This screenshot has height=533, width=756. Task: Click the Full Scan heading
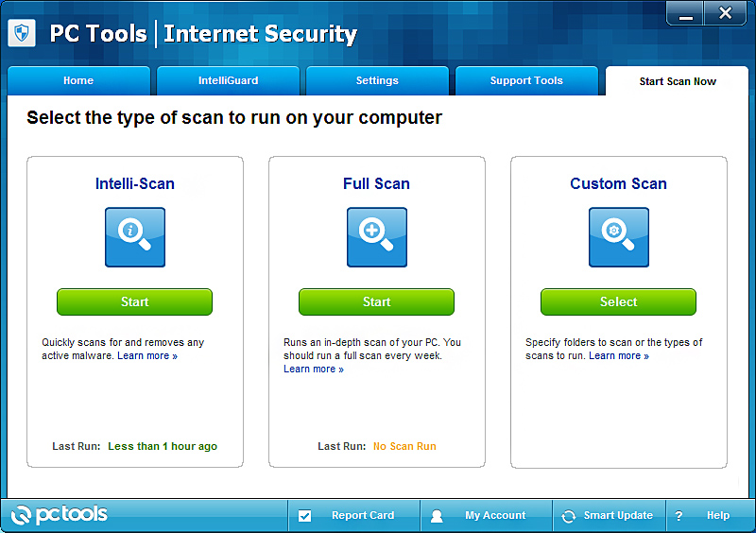point(376,183)
